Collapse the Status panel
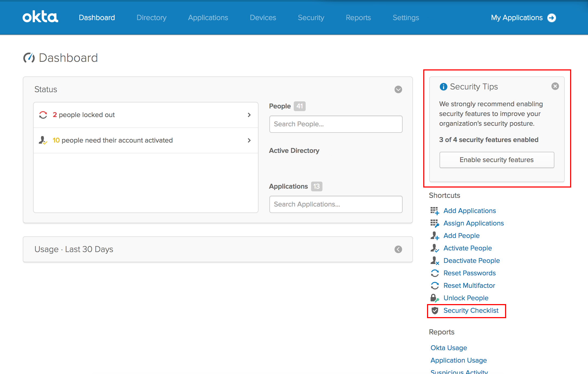 point(398,89)
